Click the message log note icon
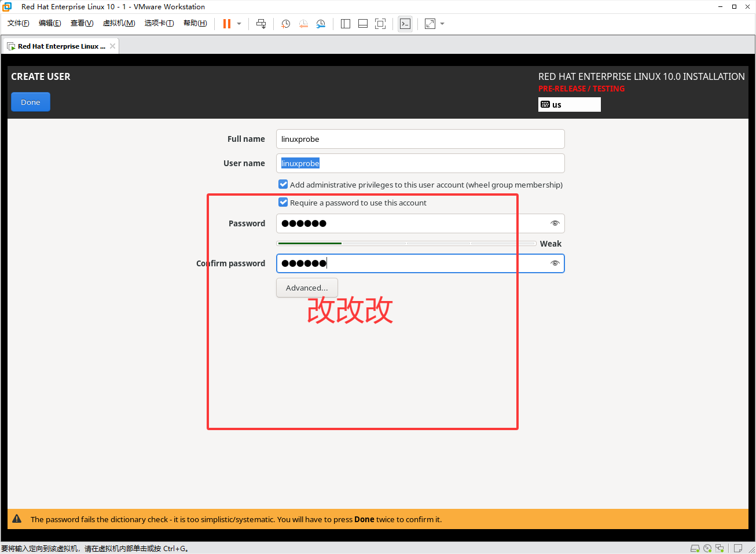This screenshot has height=554, width=756. point(738,548)
